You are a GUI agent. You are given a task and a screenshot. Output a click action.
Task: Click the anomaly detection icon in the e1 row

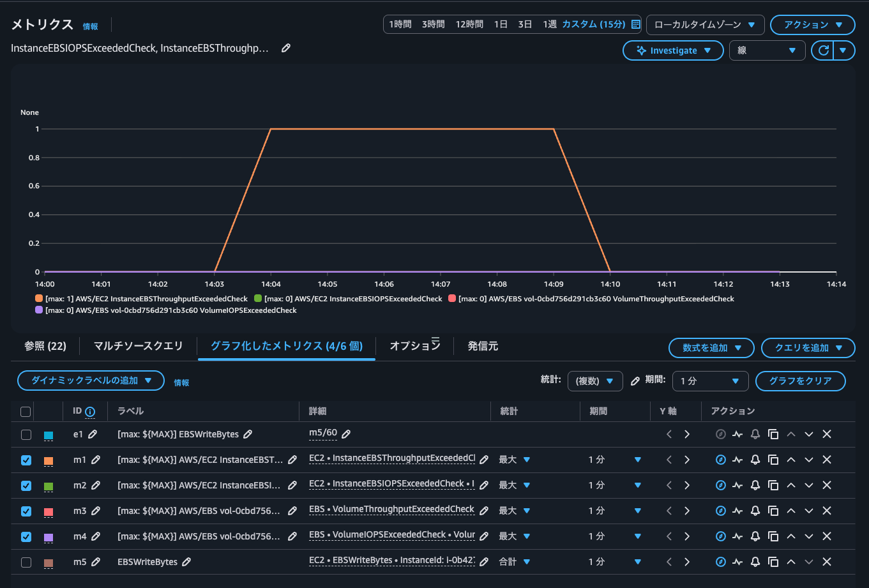(737, 434)
